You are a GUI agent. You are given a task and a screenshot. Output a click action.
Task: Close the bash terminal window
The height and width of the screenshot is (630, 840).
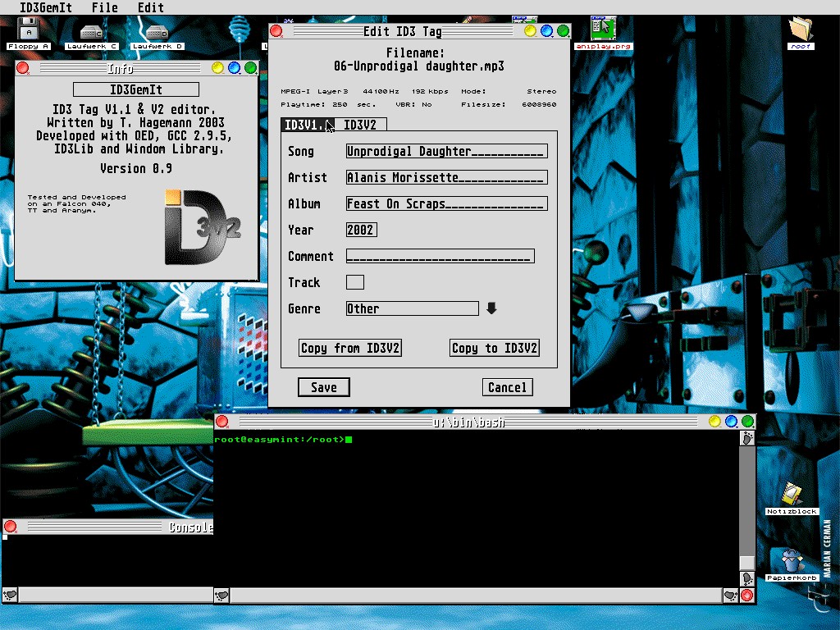(221, 421)
